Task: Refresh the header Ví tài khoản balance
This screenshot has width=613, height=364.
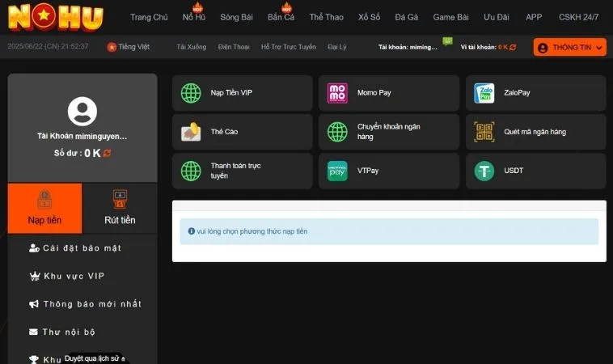Action: 513,47
